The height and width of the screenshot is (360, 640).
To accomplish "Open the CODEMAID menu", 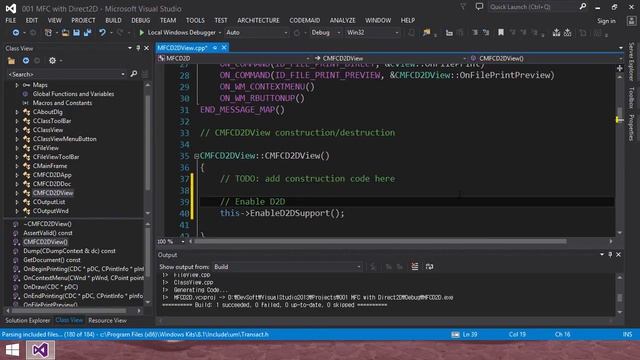I will click(x=304, y=20).
